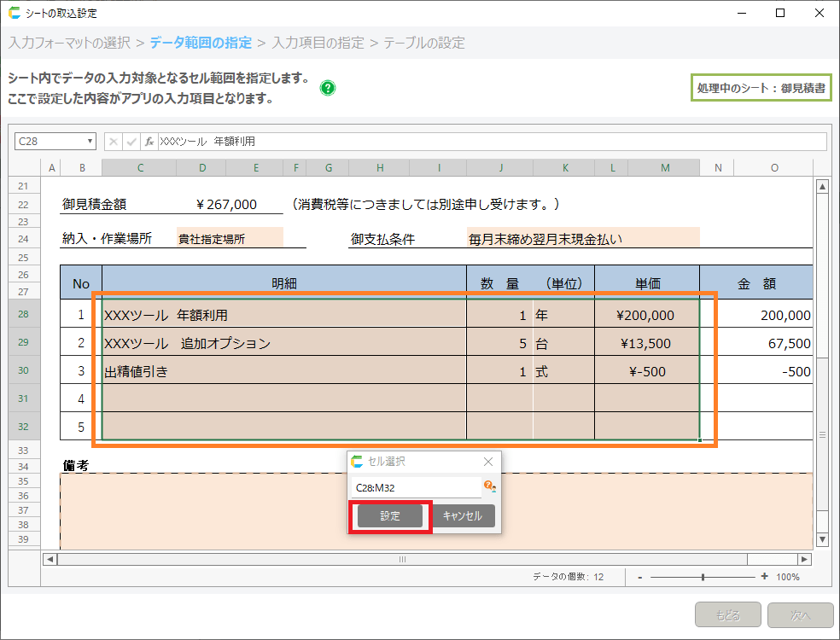Click cell containing 貴社指定場所

pos(229,239)
